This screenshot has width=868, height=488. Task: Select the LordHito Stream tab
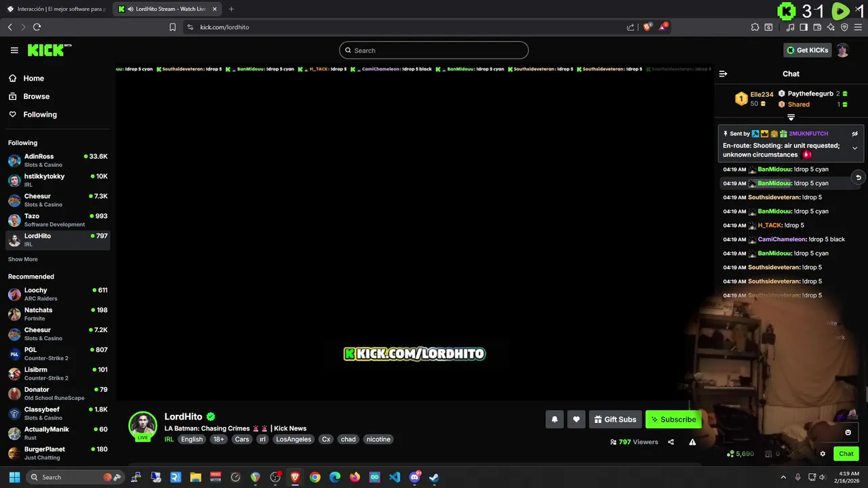[167, 9]
